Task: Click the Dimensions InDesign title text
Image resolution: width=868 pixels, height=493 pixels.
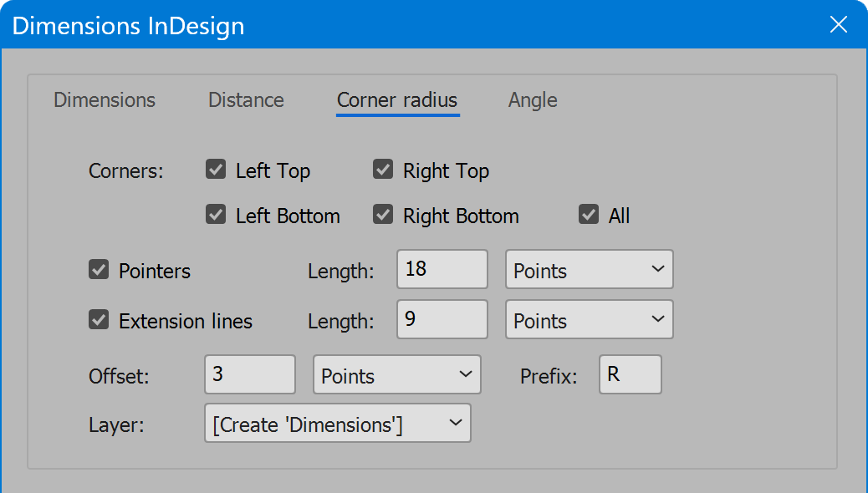Action: 128,26
